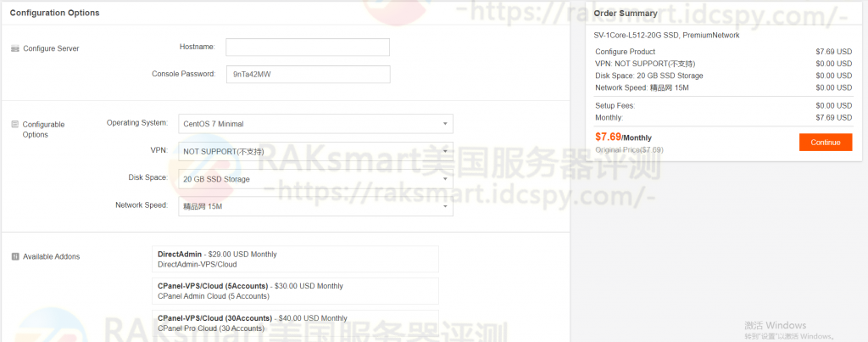Click the Configurable Options section icon
The image size is (868, 342).
tap(15, 125)
